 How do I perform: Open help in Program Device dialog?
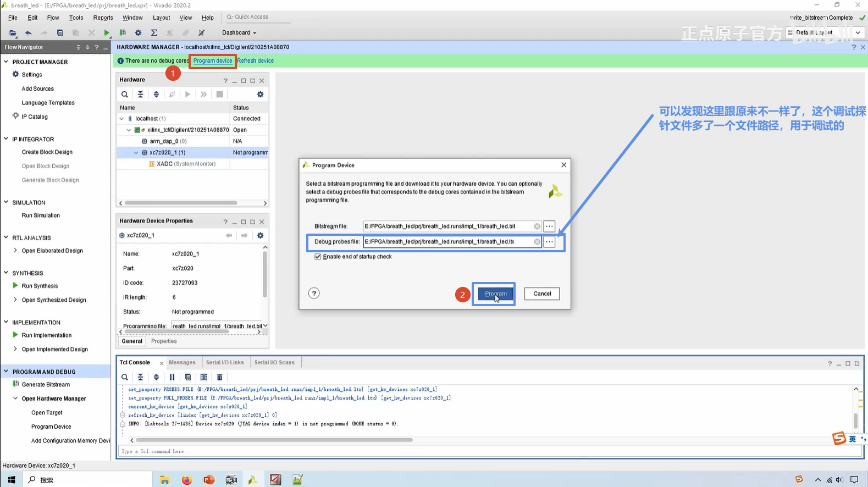tap(314, 293)
